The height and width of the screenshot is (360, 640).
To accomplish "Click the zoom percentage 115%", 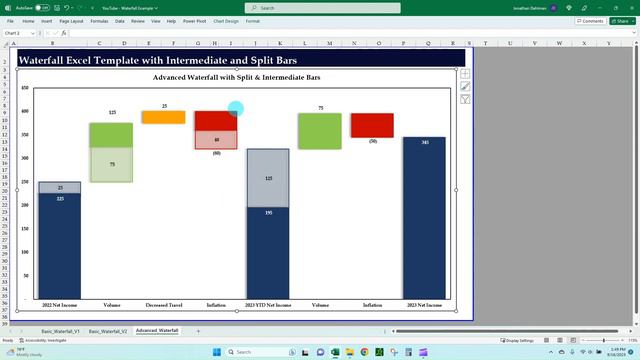I will (x=632, y=340).
